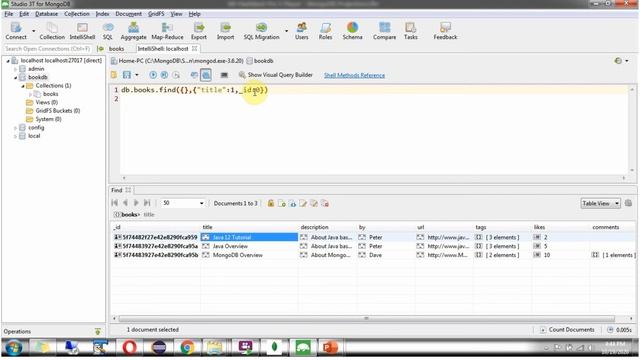
Task: Open the Aggregate editor
Action: tap(133, 31)
